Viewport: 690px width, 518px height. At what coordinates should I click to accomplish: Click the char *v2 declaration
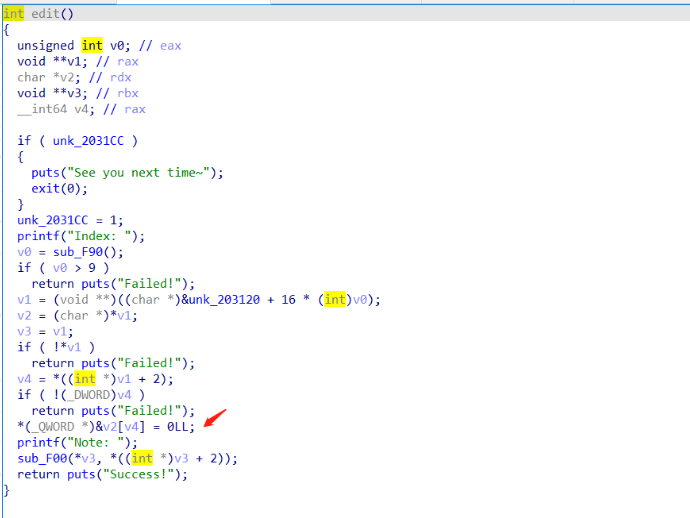(44, 77)
